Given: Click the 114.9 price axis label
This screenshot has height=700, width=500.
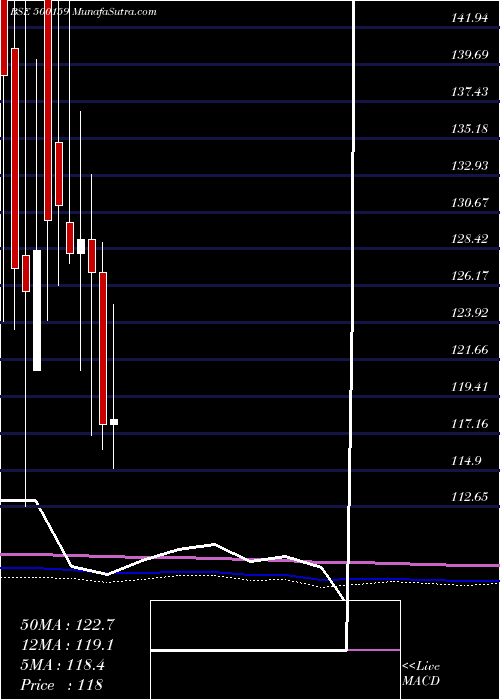Looking at the screenshot, I should point(467,460).
